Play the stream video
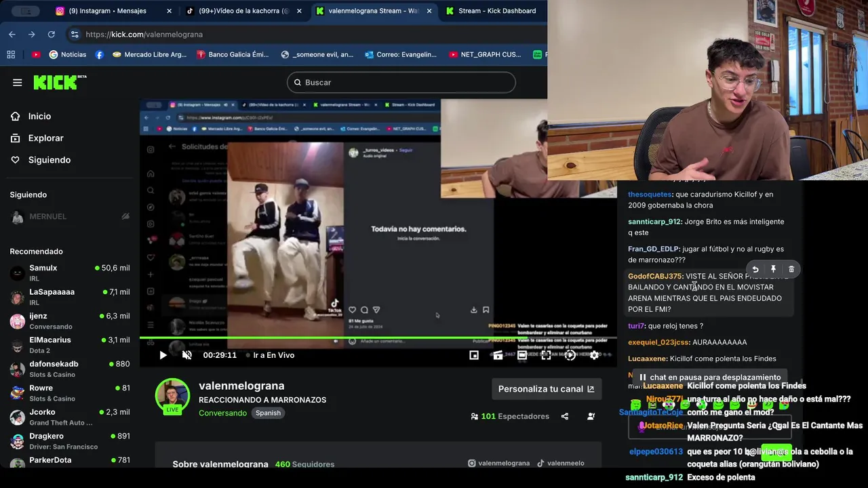The width and height of the screenshot is (868, 488). coord(163,355)
